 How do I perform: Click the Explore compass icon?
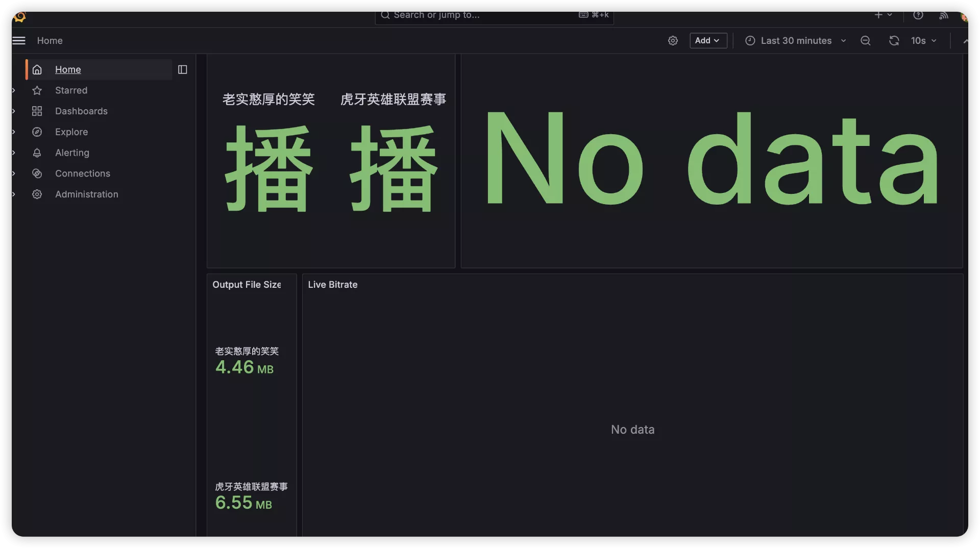point(37,132)
